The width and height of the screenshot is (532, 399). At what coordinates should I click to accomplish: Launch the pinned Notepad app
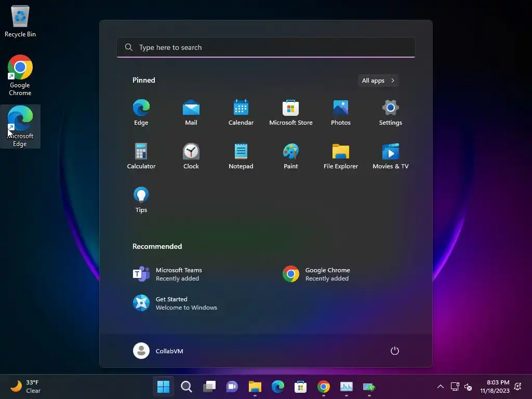click(x=241, y=156)
